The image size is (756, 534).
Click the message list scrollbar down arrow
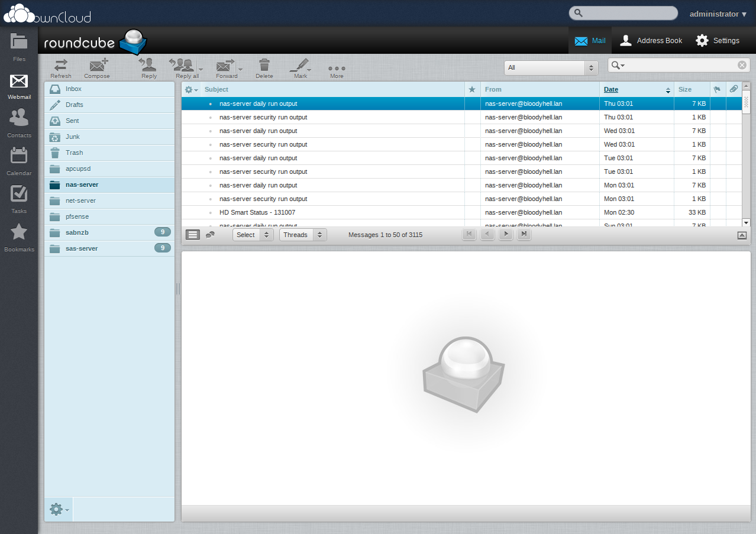tap(746, 222)
